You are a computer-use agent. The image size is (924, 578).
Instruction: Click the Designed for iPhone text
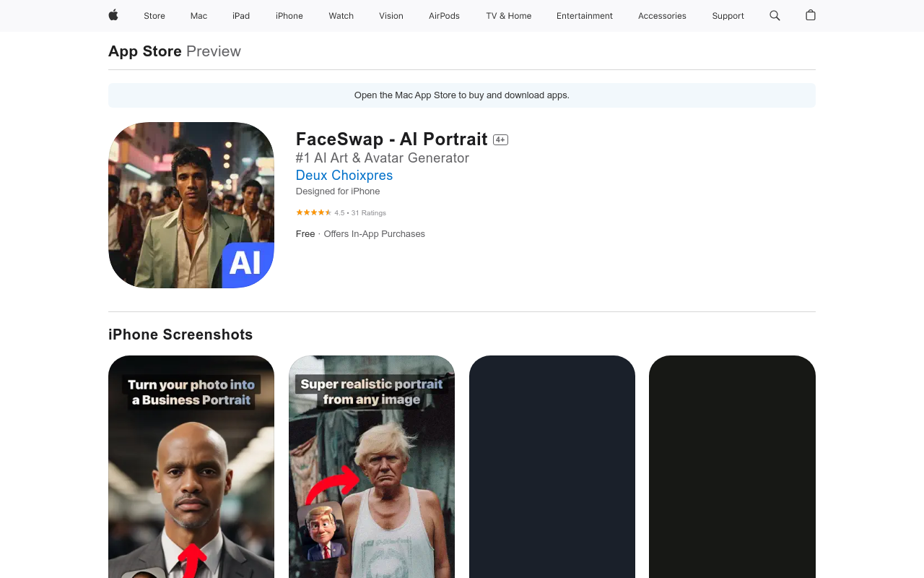tap(338, 191)
